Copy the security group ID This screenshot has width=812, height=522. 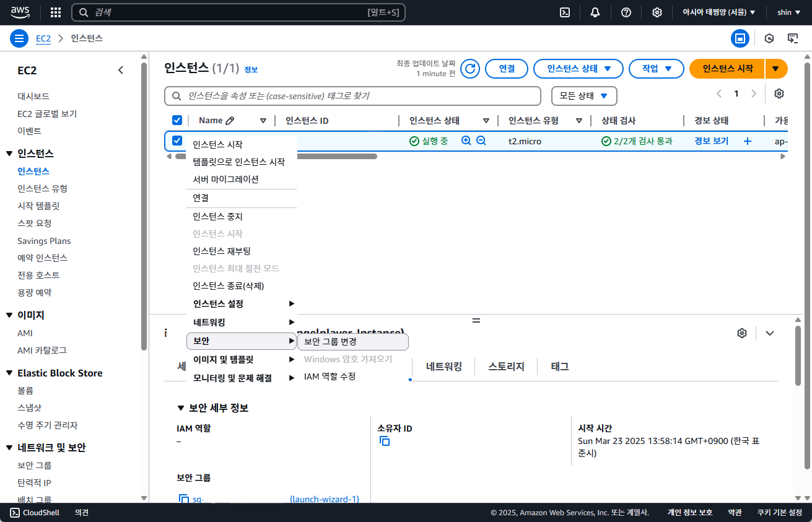[x=184, y=498]
